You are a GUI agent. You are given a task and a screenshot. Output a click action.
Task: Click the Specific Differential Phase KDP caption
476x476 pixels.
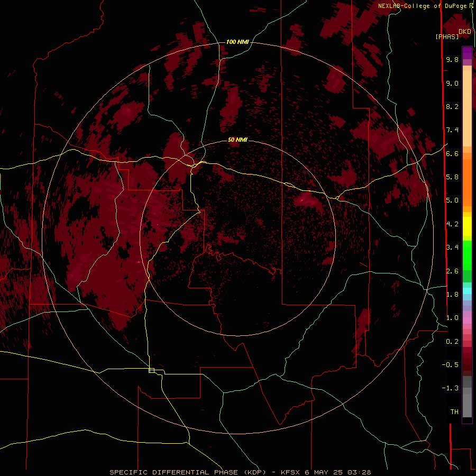(x=240, y=472)
